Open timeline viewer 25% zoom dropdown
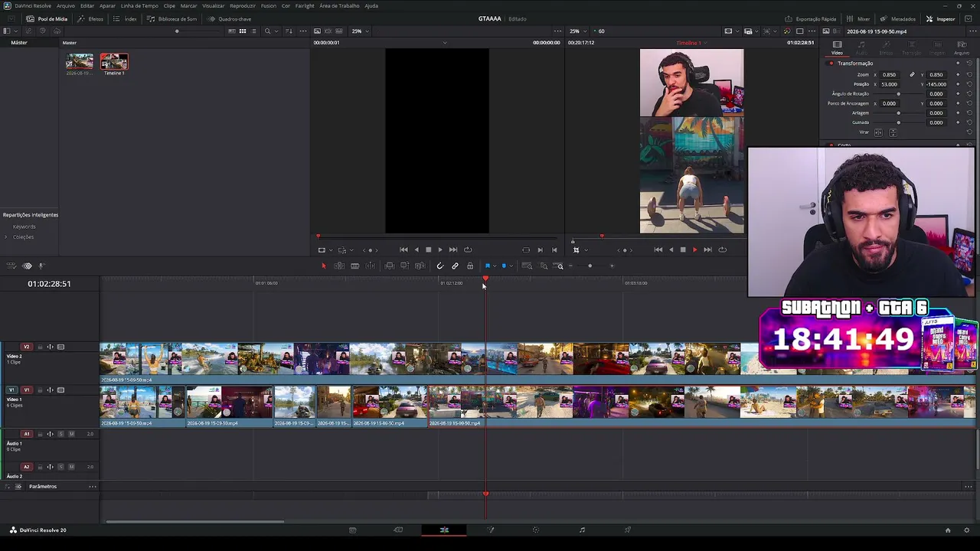Viewport: 980px width, 551px height. (577, 31)
